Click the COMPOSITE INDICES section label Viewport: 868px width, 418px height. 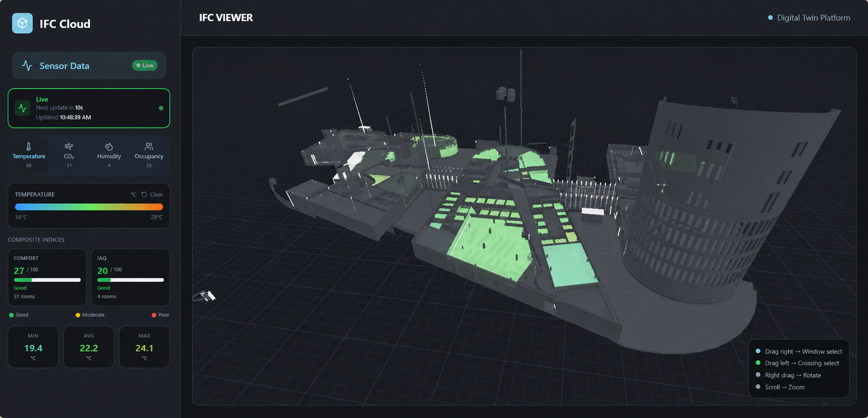pos(36,240)
